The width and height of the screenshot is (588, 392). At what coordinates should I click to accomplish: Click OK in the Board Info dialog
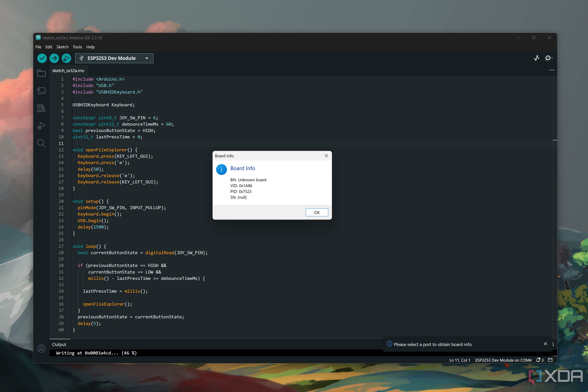[x=317, y=212]
